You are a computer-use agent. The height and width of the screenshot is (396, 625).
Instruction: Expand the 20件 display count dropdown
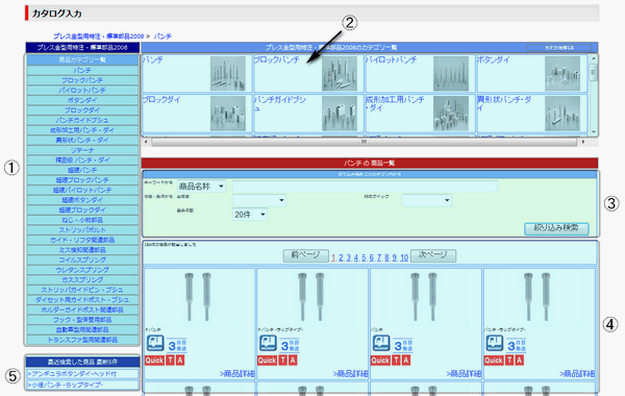(250, 215)
